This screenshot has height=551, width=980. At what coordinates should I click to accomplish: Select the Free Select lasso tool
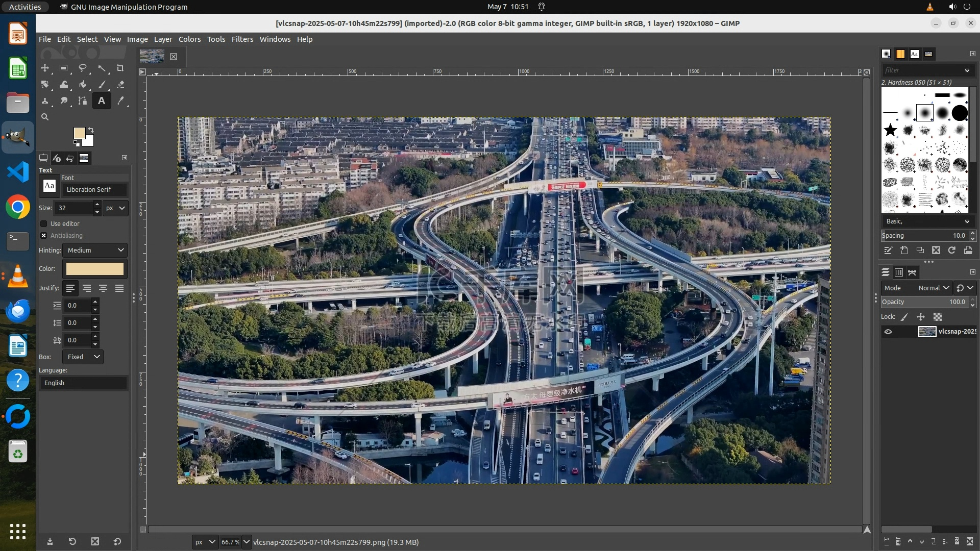tap(82, 68)
